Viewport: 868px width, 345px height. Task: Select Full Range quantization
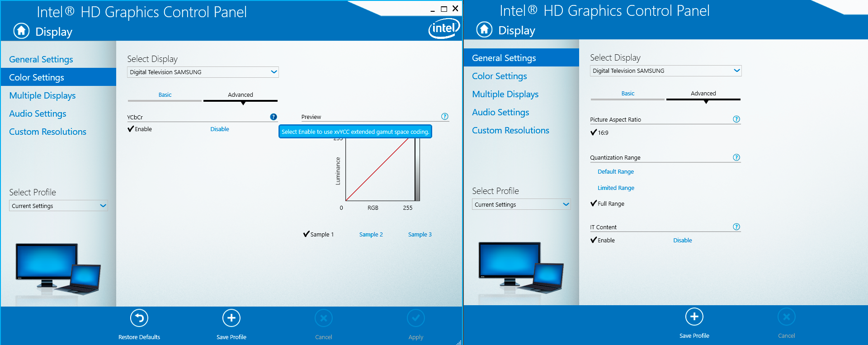click(608, 203)
